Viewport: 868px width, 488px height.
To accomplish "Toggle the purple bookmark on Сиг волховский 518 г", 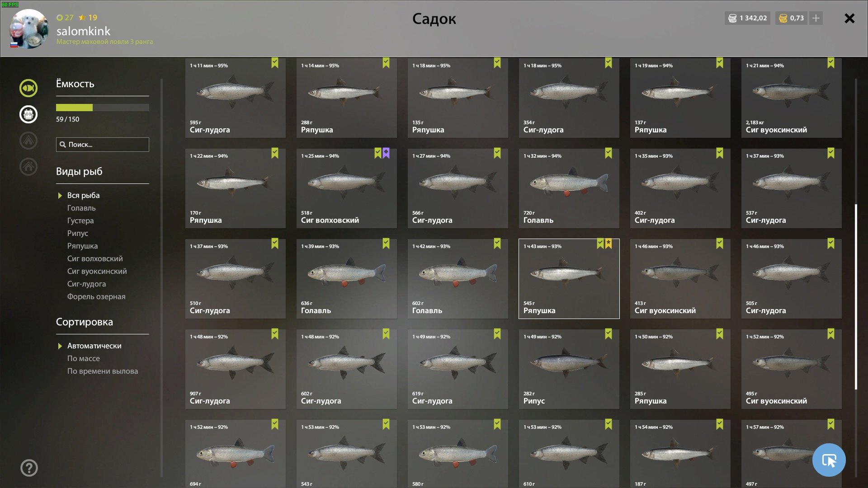I will pyautogui.click(x=386, y=153).
